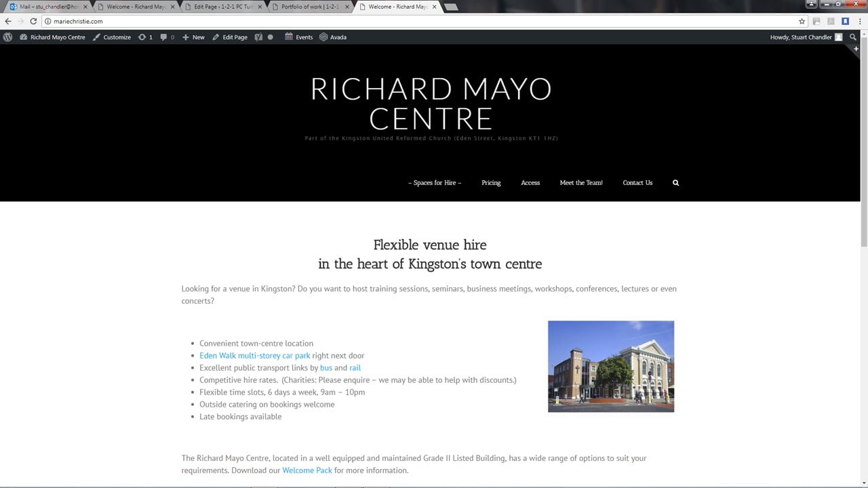
Task: Open the Spaces for Hire menu
Action: click(435, 183)
